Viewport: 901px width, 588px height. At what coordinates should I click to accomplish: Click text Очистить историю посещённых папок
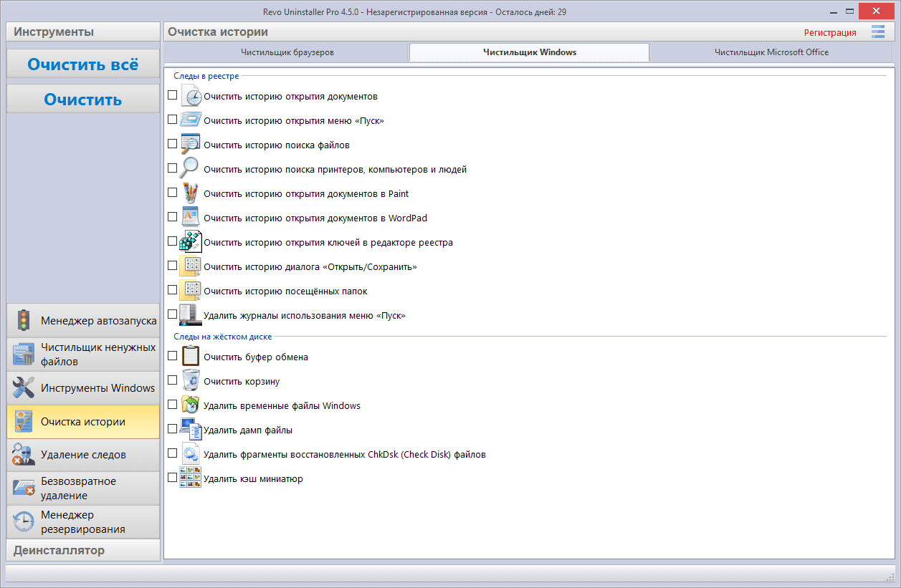click(285, 291)
